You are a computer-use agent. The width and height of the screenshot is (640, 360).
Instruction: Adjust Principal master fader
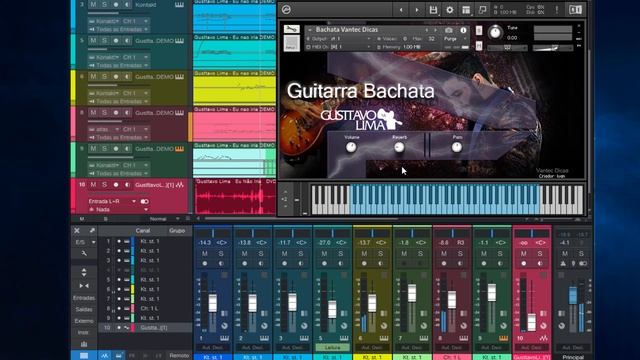click(x=573, y=295)
